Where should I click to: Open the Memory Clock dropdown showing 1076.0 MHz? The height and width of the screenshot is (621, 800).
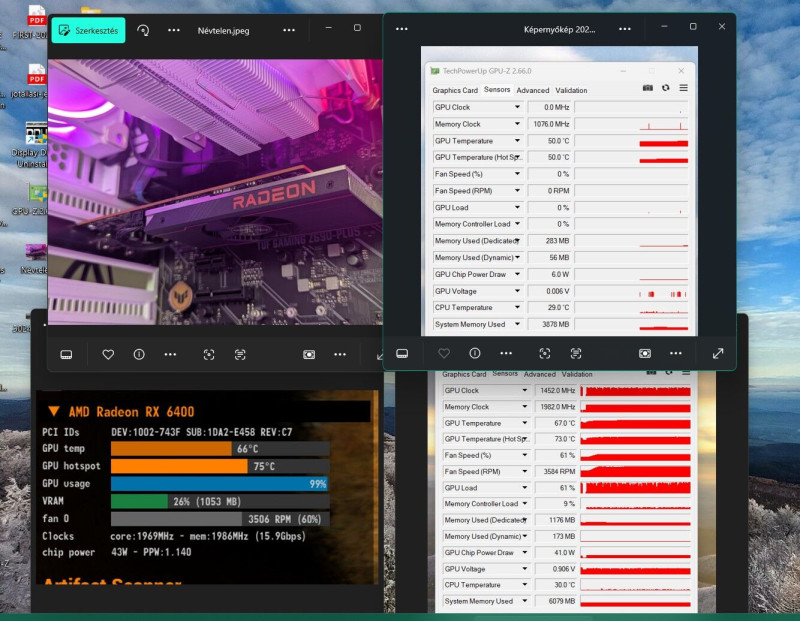pyautogui.click(x=517, y=124)
